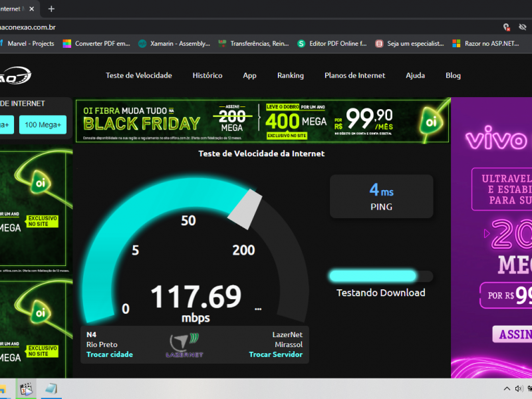
Task: Click the Trocar cidade link
Action: click(110, 354)
